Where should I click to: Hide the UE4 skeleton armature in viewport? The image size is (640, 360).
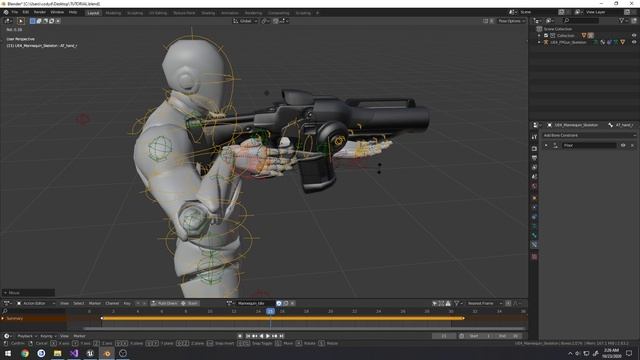tap(634, 42)
